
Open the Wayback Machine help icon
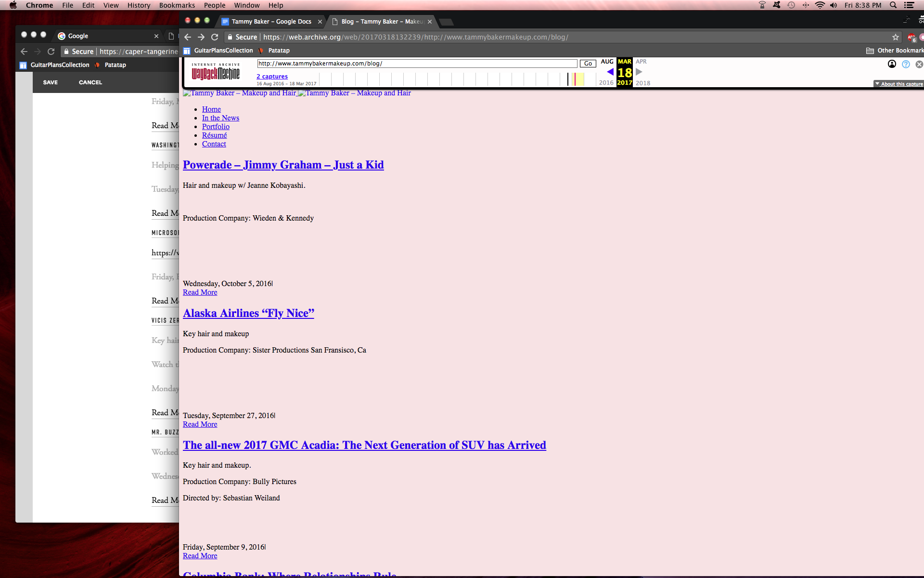click(x=906, y=64)
